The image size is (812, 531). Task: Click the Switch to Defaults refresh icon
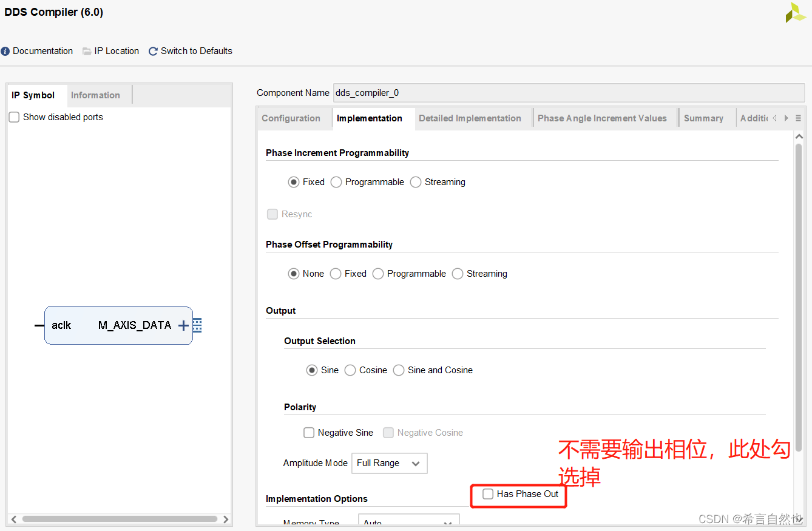pos(153,52)
